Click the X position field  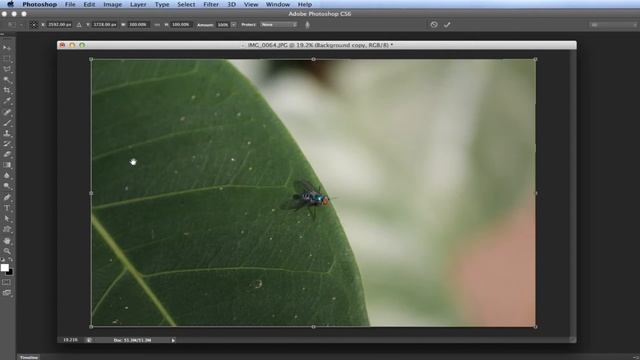[60, 25]
